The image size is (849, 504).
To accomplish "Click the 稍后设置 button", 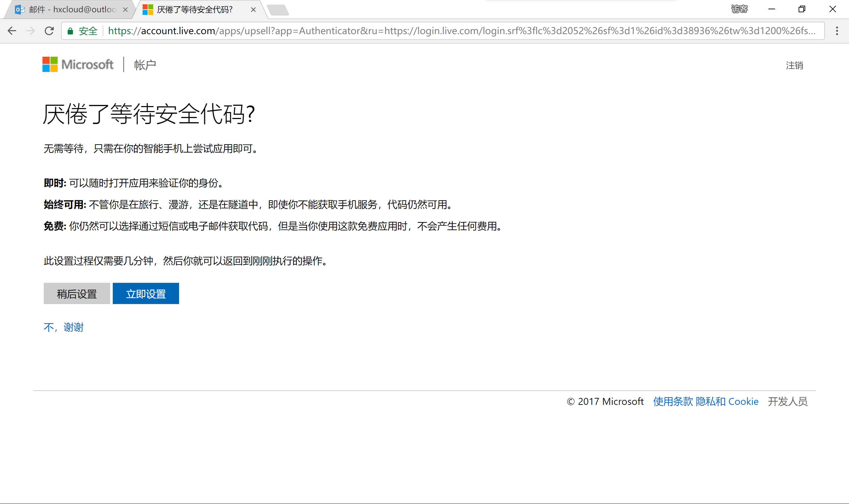I will [77, 293].
